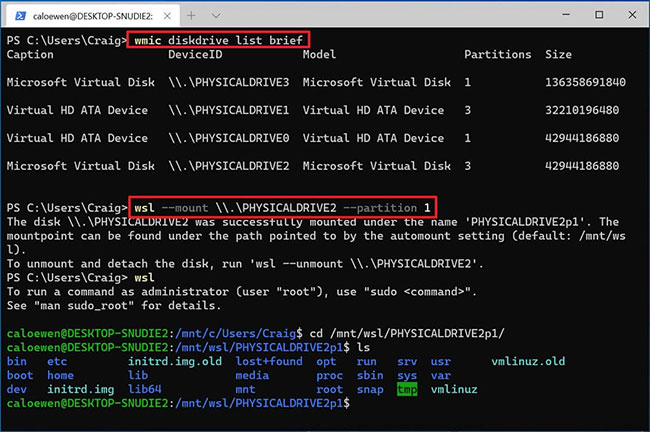Click 'vmlinuz.old' in the ls listing
Image resolution: width=650 pixels, height=432 pixels.
528,361
